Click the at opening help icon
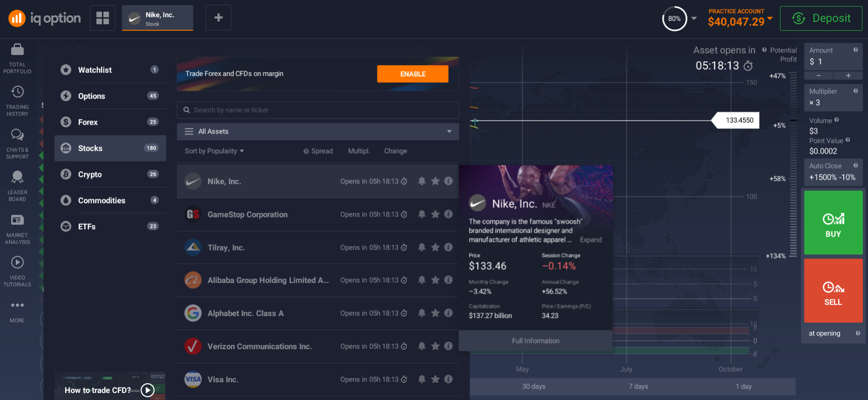868x400 pixels. coord(858,333)
